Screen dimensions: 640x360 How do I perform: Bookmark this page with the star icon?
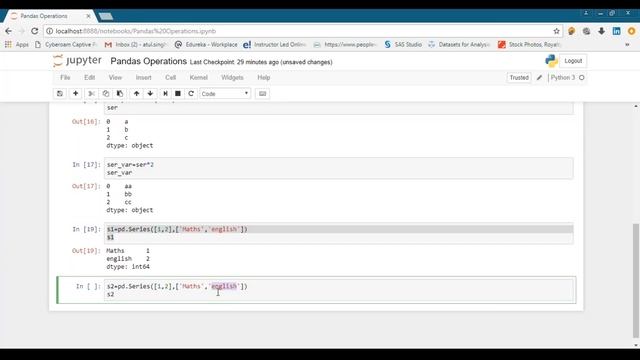[x=556, y=31]
